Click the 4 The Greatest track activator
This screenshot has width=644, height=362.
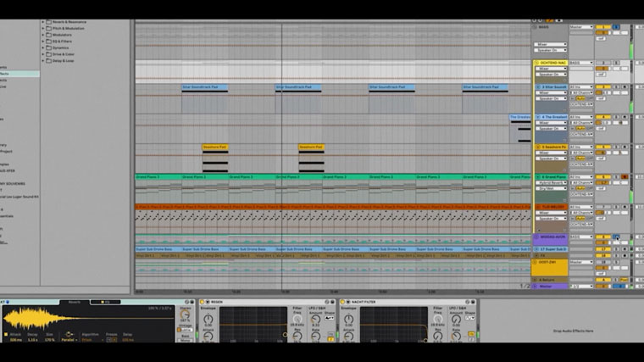pos(599,117)
